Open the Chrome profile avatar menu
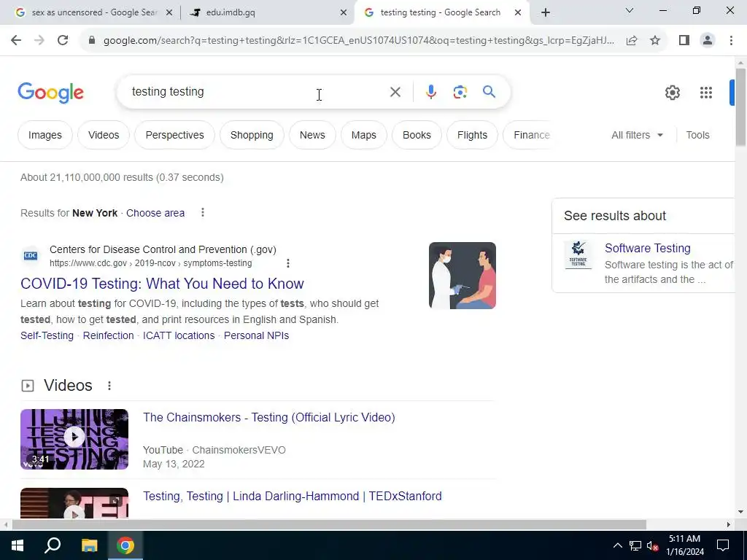The width and height of the screenshot is (747, 560). coord(708,41)
